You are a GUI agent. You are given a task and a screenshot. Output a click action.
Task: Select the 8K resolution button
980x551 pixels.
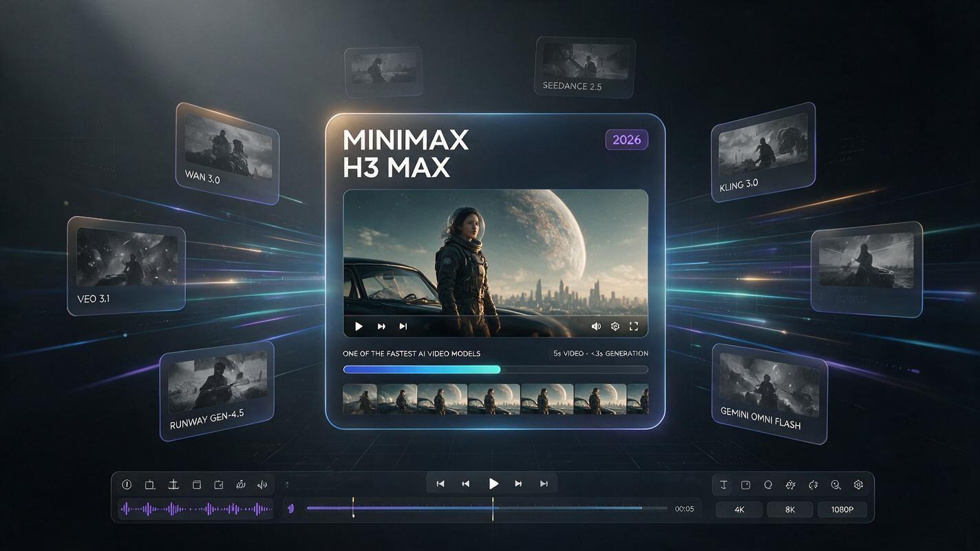790,510
